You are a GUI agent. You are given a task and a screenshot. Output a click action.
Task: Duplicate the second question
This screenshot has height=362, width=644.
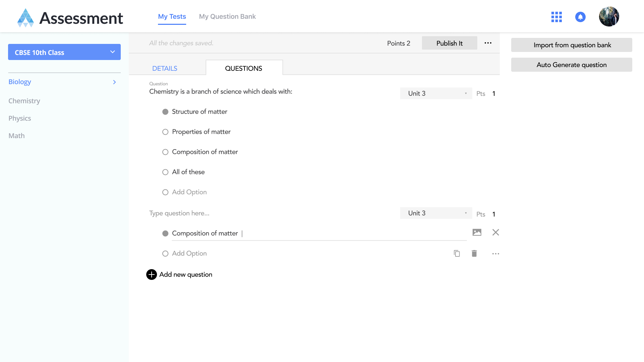(x=457, y=253)
